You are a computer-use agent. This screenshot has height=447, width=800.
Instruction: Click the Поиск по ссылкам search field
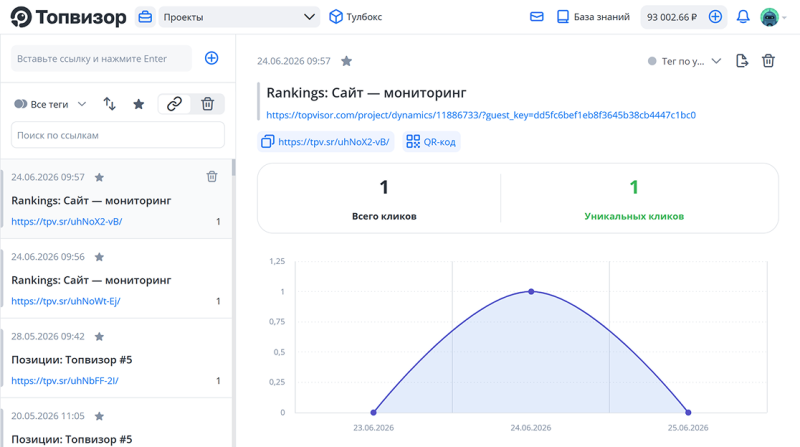(x=118, y=135)
